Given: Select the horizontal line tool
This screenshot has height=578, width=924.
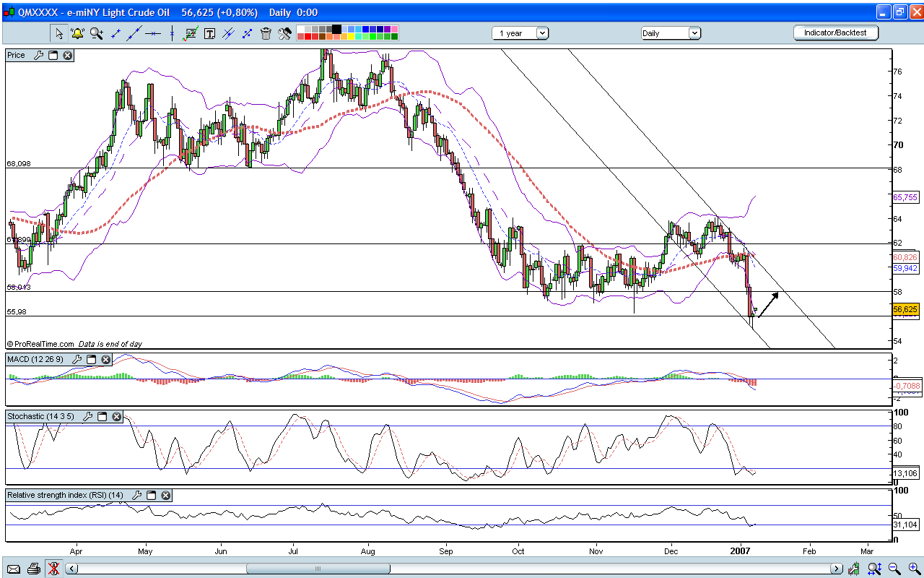Looking at the screenshot, I should [153, 33].
